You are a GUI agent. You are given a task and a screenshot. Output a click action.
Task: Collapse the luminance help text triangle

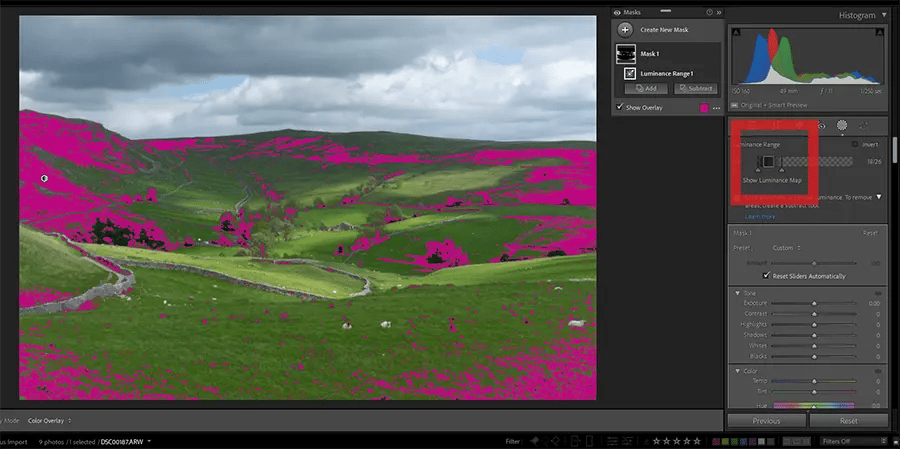click(x=878, y=197)
